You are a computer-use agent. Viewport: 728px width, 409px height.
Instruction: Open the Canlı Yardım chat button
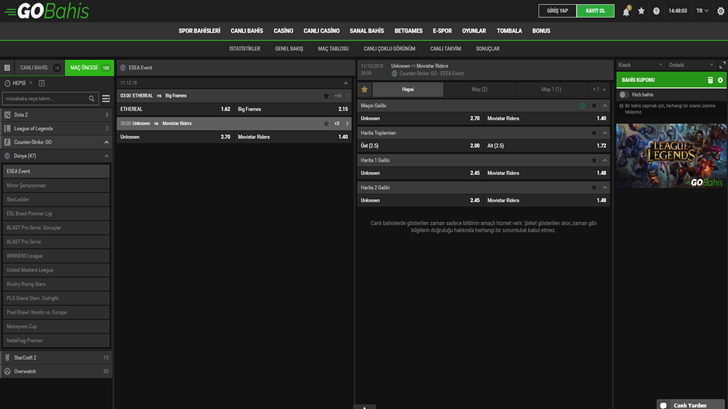[690, 405]
